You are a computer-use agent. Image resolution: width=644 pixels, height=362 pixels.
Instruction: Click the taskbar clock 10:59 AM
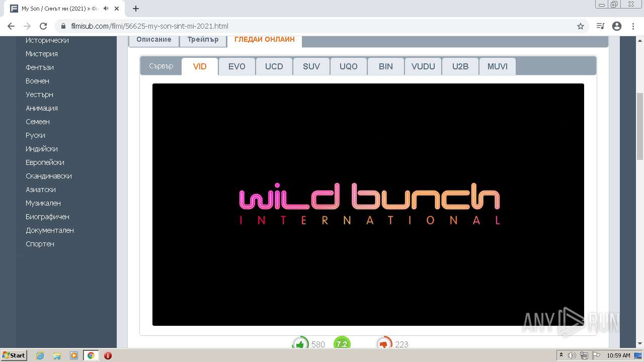click(x=618, y=355)
